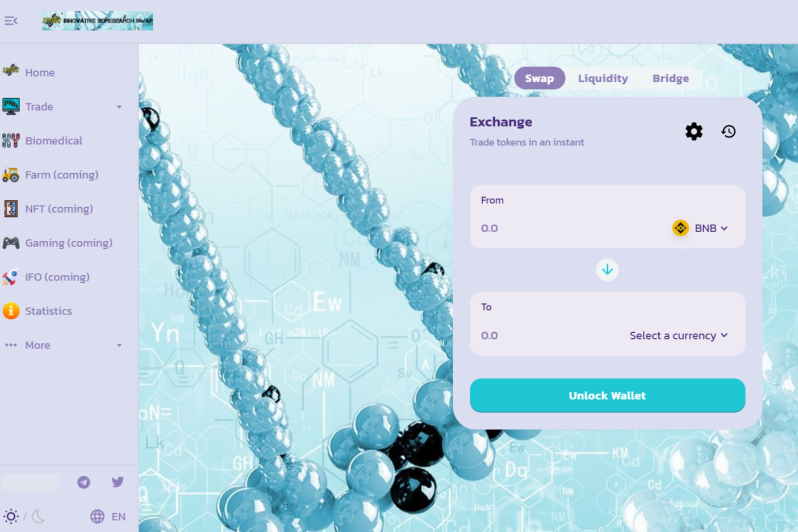Collapse the sidebar using hamburger toggle
The height and width of the screenshot is (532, 798).
(12, 20)
